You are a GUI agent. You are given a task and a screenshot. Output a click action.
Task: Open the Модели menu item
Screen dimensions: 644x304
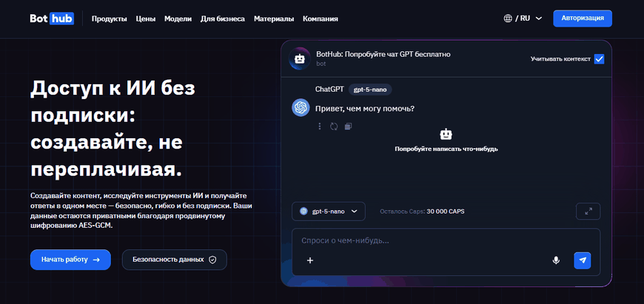click(x=178, y=19)
